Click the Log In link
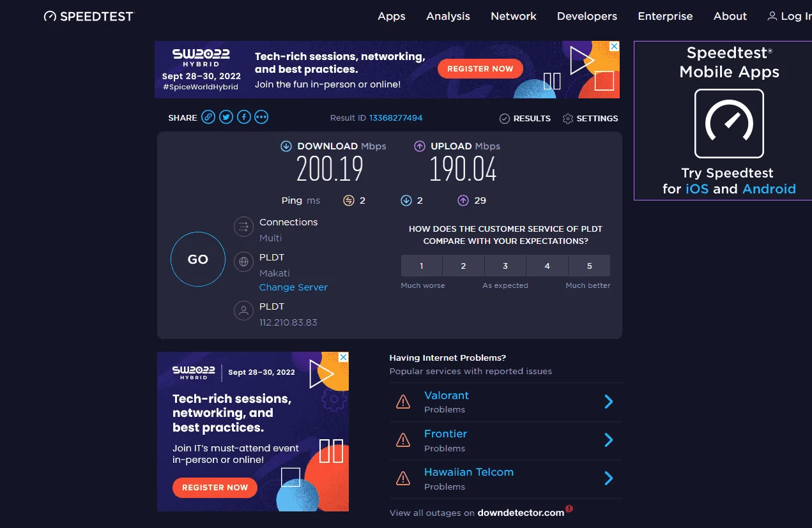812x528 pixels. coord(796,17)
